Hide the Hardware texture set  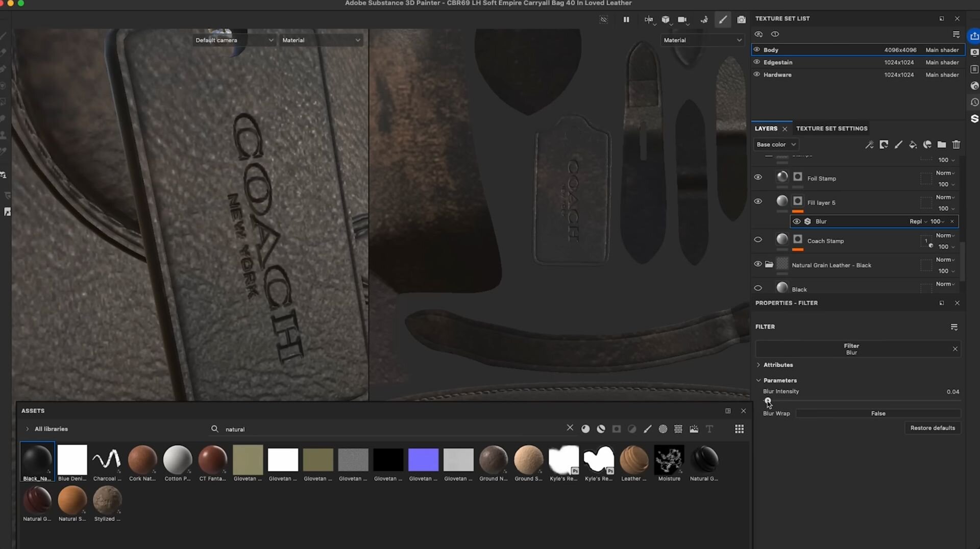tap(757, 74)
